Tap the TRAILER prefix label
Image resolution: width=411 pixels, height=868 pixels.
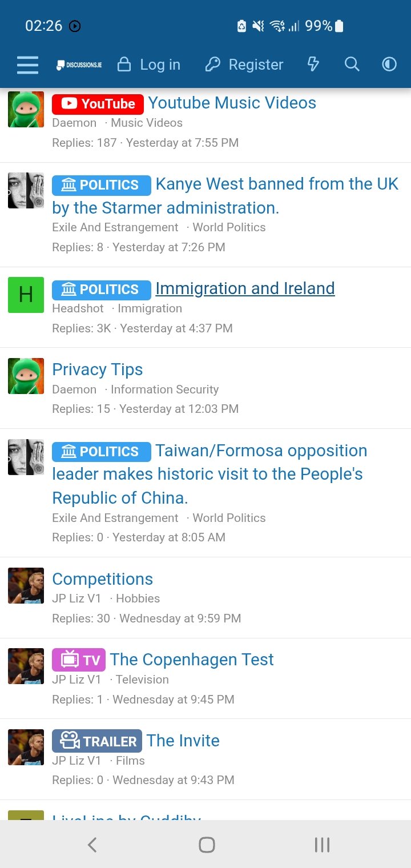pos(97,741)
